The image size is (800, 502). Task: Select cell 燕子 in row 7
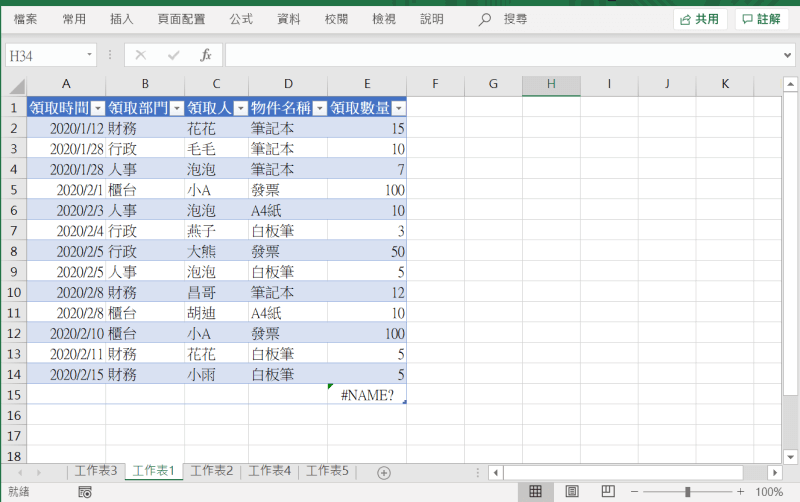coord(216,231)
